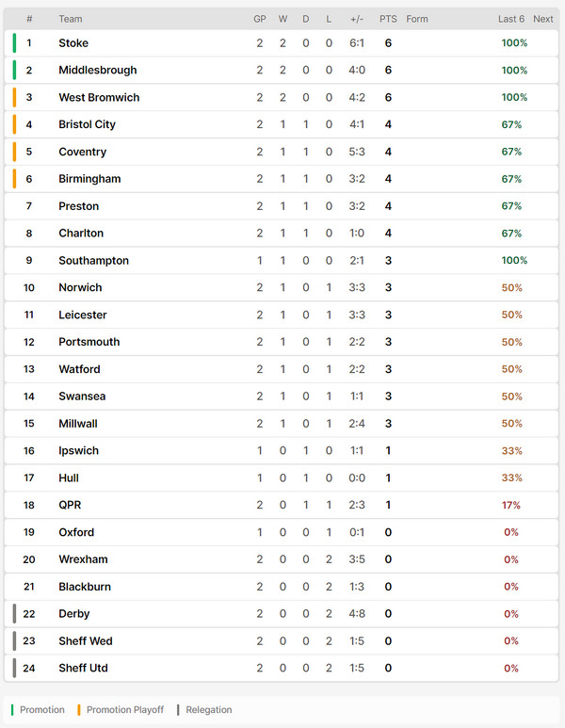Click the Team column header

[x=70, y=19]
